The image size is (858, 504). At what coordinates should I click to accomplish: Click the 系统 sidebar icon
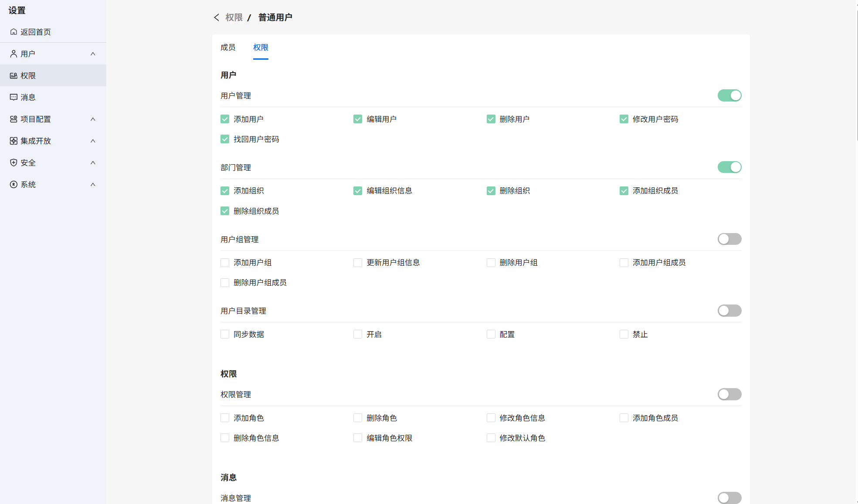[14, 184]
